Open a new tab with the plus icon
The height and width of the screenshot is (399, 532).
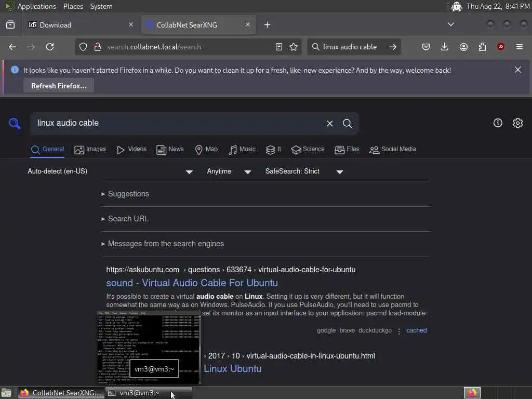pos(268,25)
